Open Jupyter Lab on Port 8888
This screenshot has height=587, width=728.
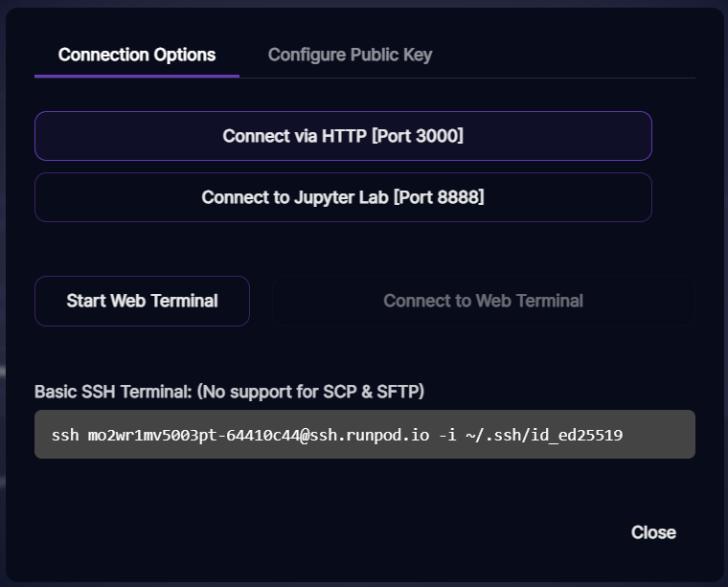tap(343, 197)
